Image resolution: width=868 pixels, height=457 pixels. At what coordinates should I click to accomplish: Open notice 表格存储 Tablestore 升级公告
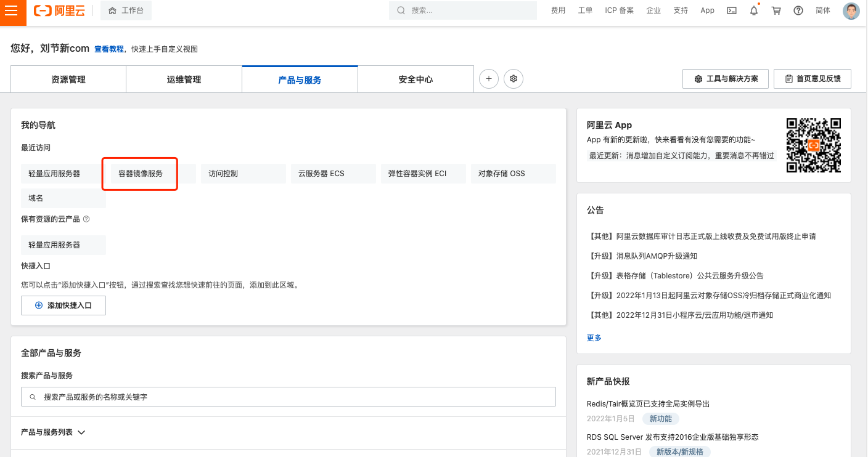coord(676,276)
